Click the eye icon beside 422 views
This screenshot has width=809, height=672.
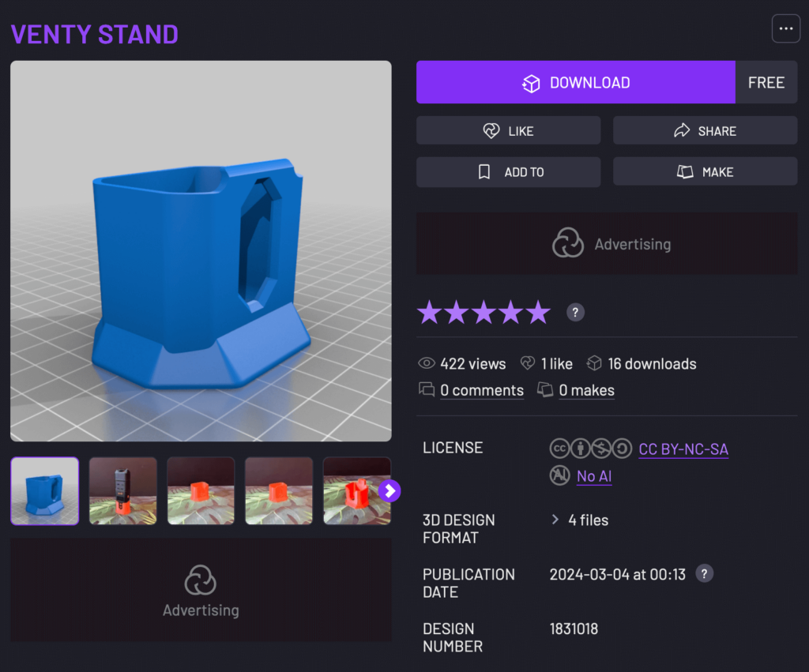[426, 363]
